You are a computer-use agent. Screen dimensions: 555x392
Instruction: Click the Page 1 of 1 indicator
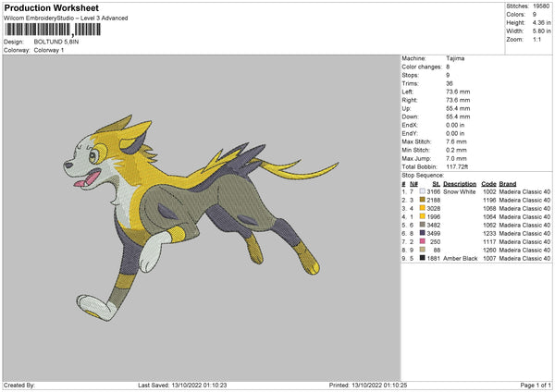[536, 386]
